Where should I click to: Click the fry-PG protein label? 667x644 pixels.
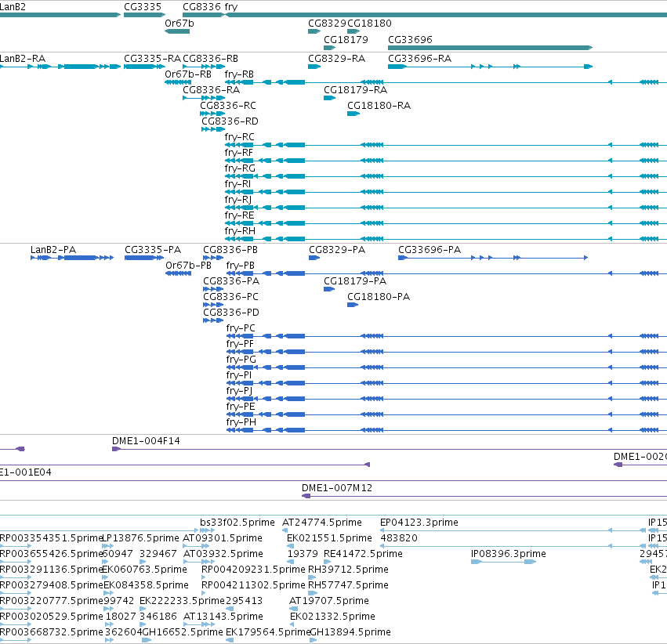pyautogui.click(x=241, y=360)
